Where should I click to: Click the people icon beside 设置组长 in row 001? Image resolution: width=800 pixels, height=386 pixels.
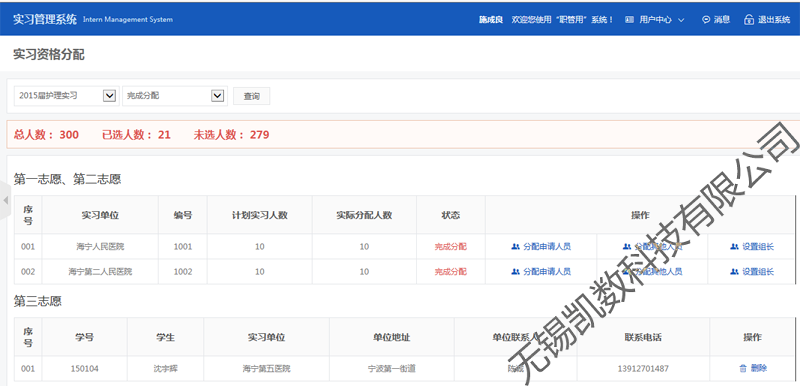(735, 247)
